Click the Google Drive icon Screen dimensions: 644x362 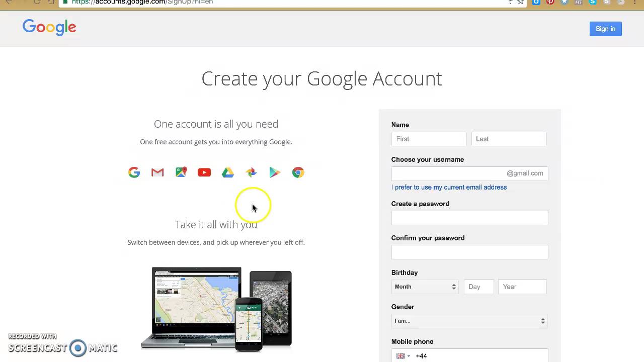(x=228, y=172)
